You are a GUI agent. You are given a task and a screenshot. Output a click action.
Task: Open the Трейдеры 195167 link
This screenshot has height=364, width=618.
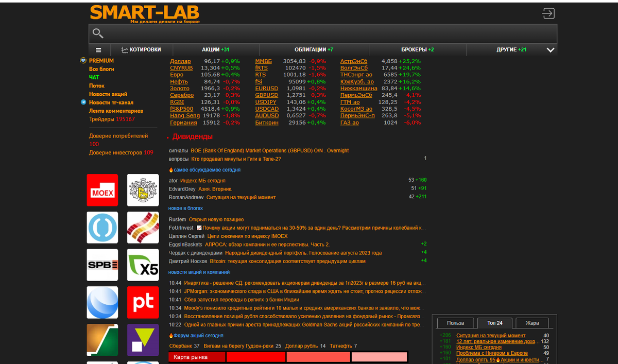112,119
